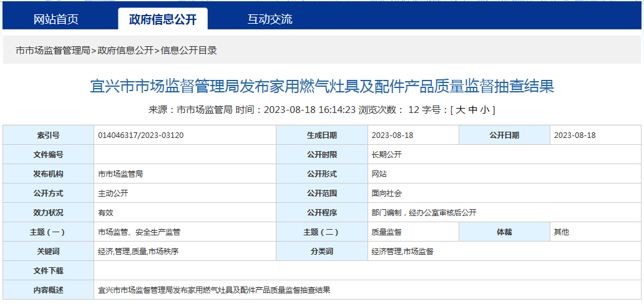Click the 分类词 label cell
Image resolution: width=644 pixels, height=304 pixels.
(x=322, y=251)
